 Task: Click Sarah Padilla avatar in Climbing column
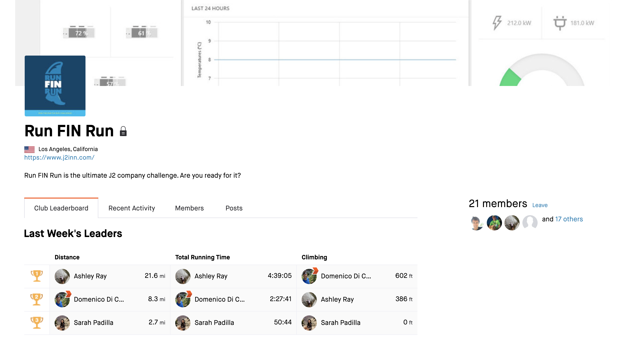[x=309, y=323]
